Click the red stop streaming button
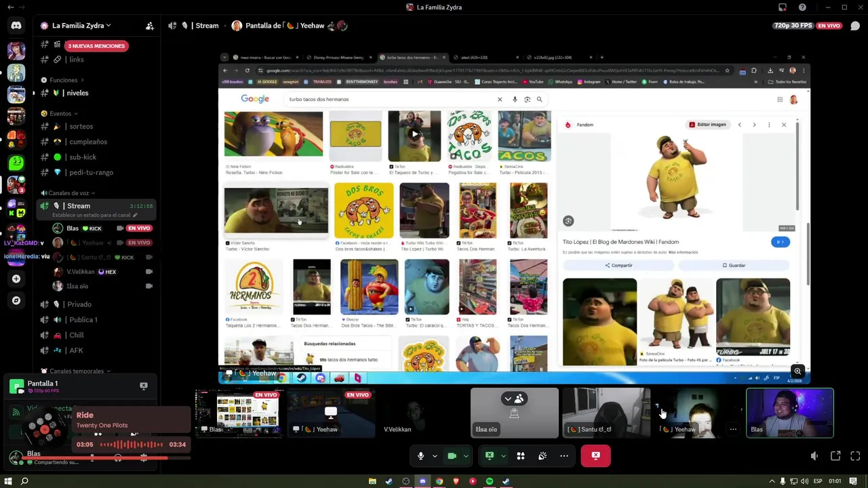868x488 pixels. click(x=595, y=456)
